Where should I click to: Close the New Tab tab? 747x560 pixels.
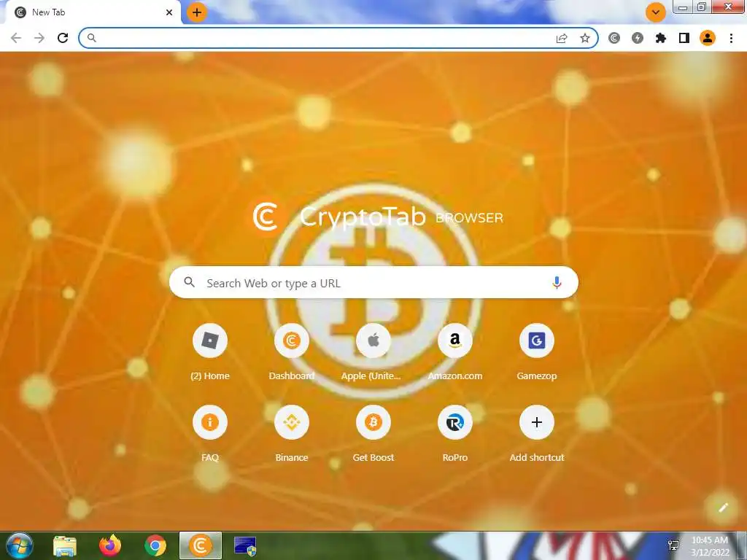pyautogui.click(x=169, y=12)
